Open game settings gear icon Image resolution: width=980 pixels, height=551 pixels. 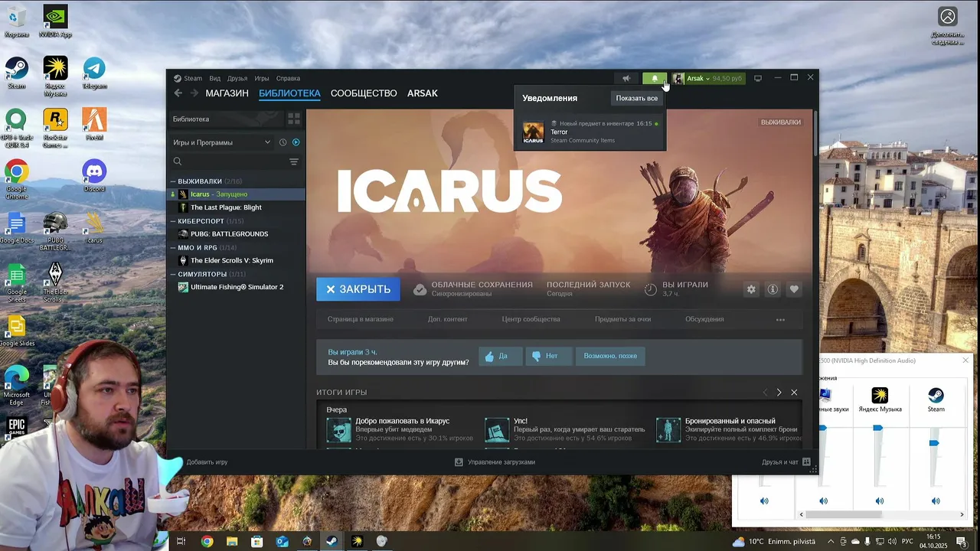point(751,289)
